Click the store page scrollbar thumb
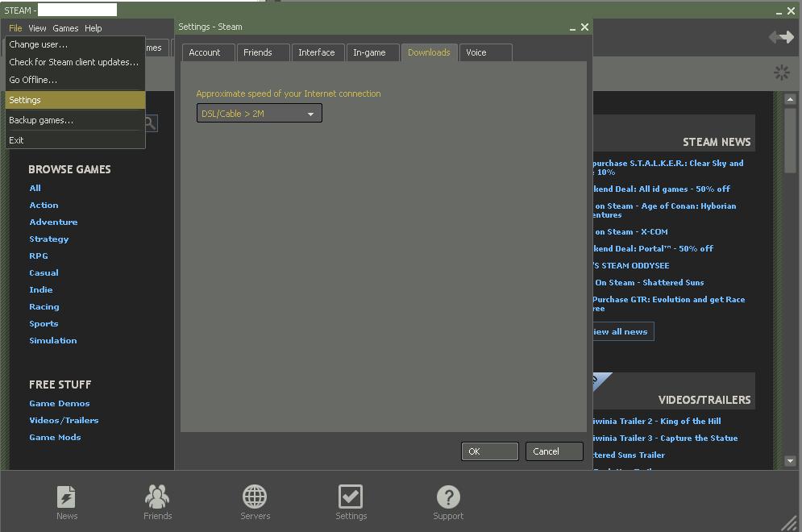This screenshot has height=532, width=802. pyautogui.click(x=790, y=140)
